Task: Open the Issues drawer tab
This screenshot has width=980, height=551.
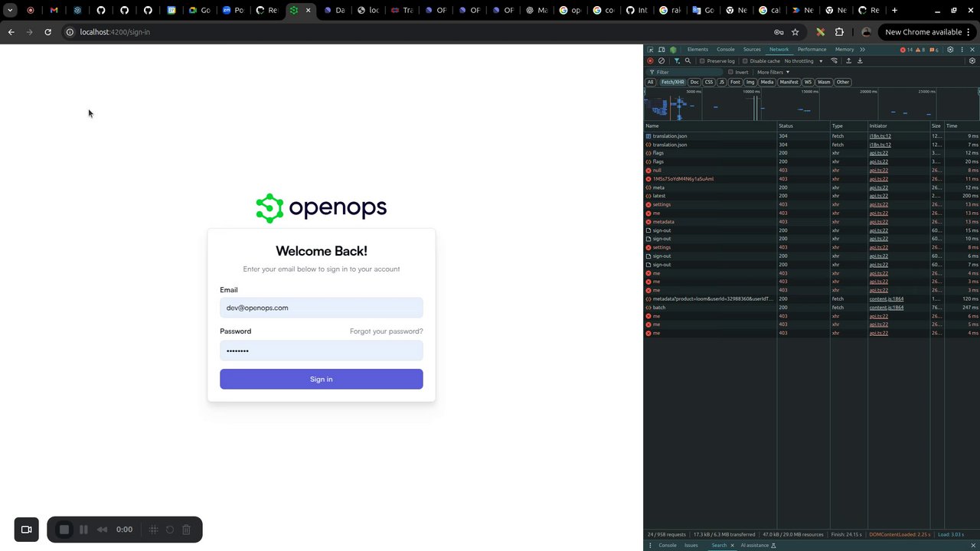Action: 691,545
